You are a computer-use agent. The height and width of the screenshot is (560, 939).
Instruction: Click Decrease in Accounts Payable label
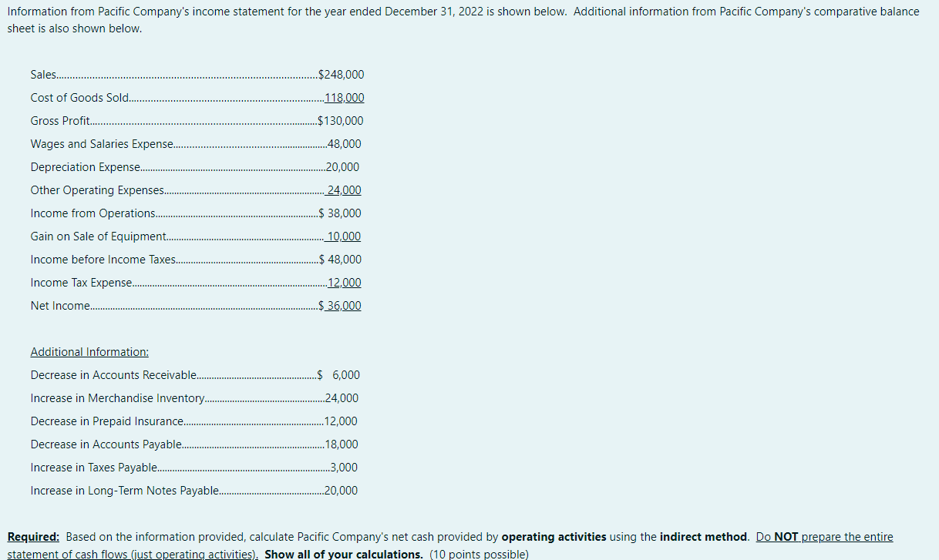coord(106,444)
